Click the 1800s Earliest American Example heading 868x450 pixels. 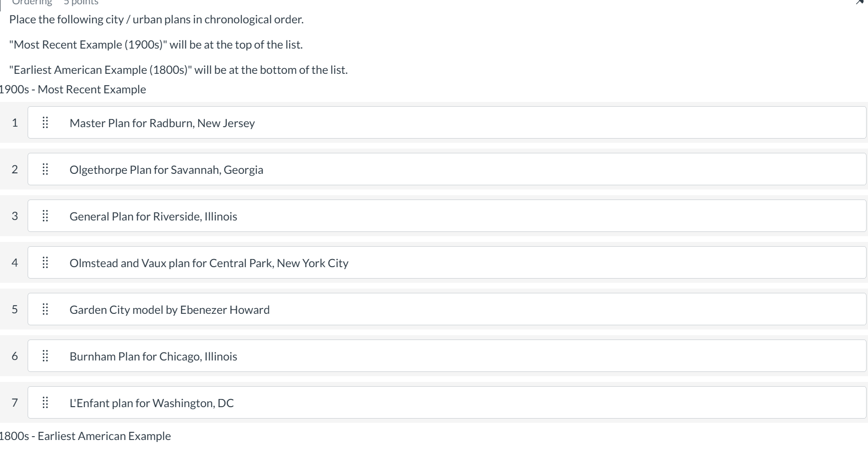(85, 436)
